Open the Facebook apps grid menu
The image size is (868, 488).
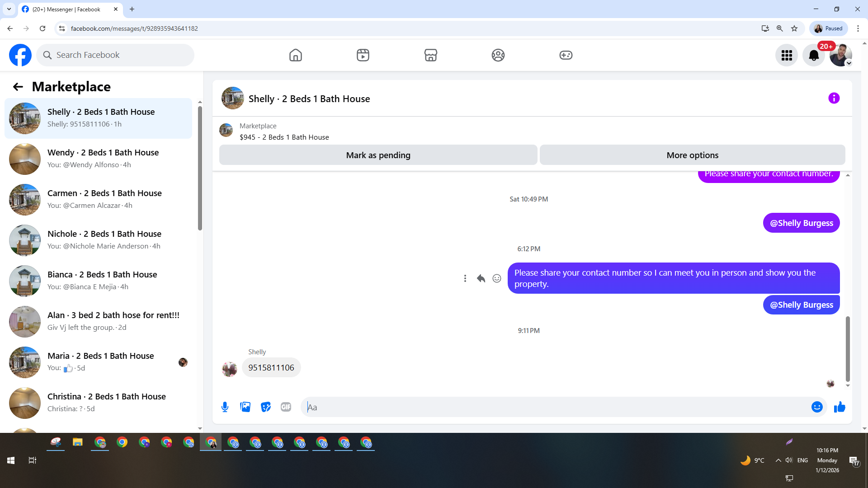787,55
